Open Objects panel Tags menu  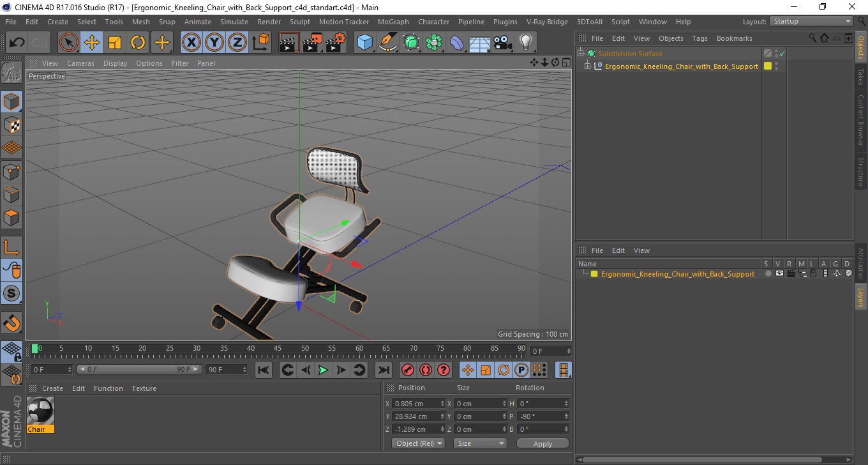coord(700,38)
